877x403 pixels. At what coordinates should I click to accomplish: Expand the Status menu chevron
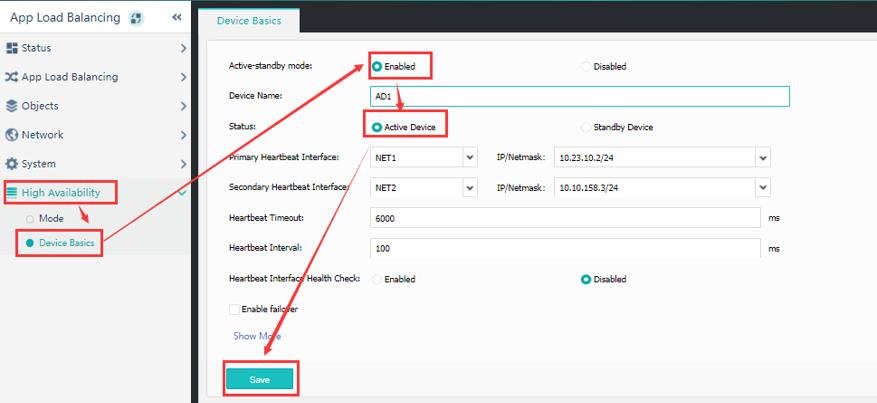(183, 49)
